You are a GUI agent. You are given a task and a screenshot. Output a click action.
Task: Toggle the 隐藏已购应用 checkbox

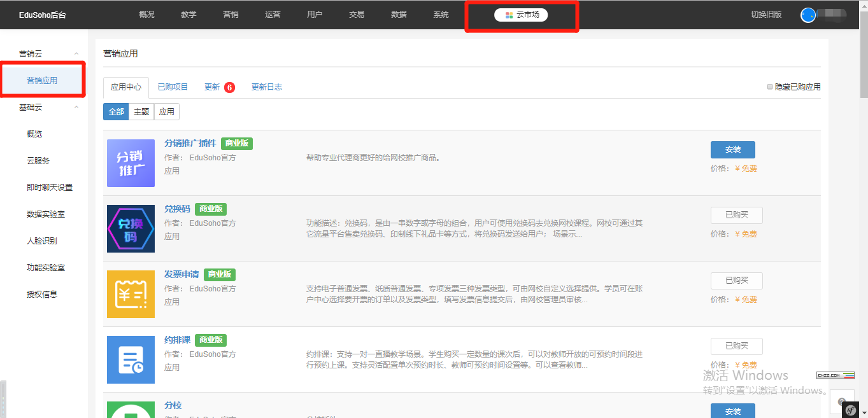coord(770,87)
